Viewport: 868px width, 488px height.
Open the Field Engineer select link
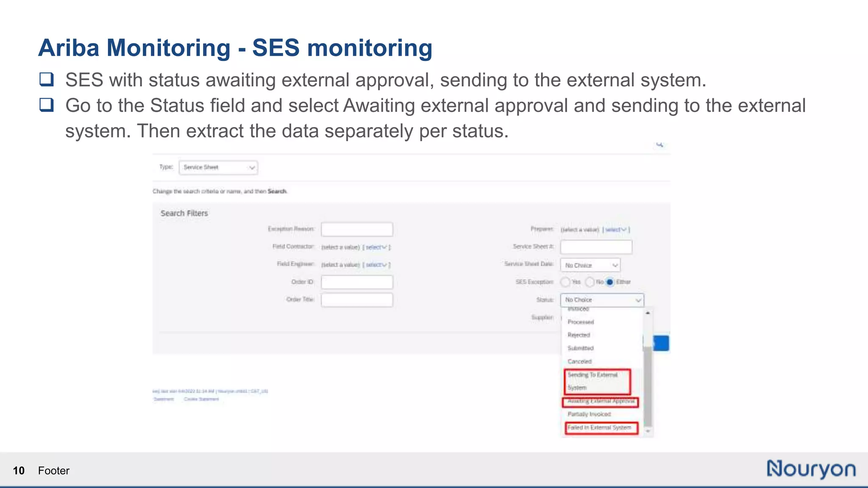(x=376, y=265)
